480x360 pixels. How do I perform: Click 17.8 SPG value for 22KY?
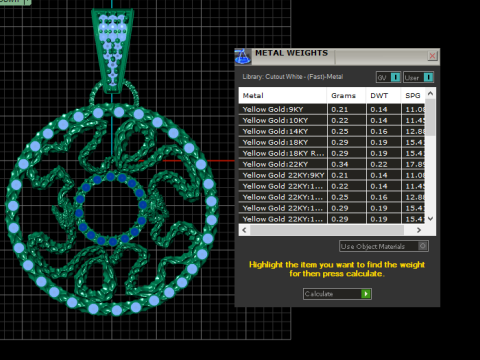click(x=415, y=164)
